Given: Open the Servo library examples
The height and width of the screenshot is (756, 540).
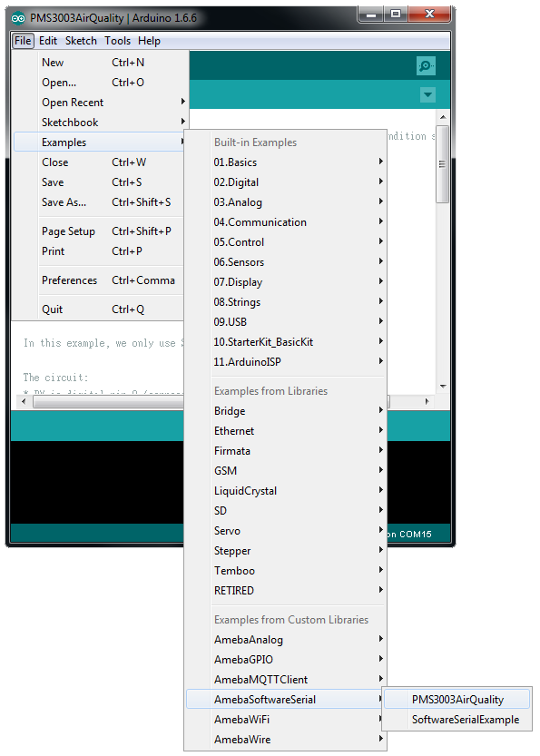Looking at the screenshot, I should coord(286,531).
